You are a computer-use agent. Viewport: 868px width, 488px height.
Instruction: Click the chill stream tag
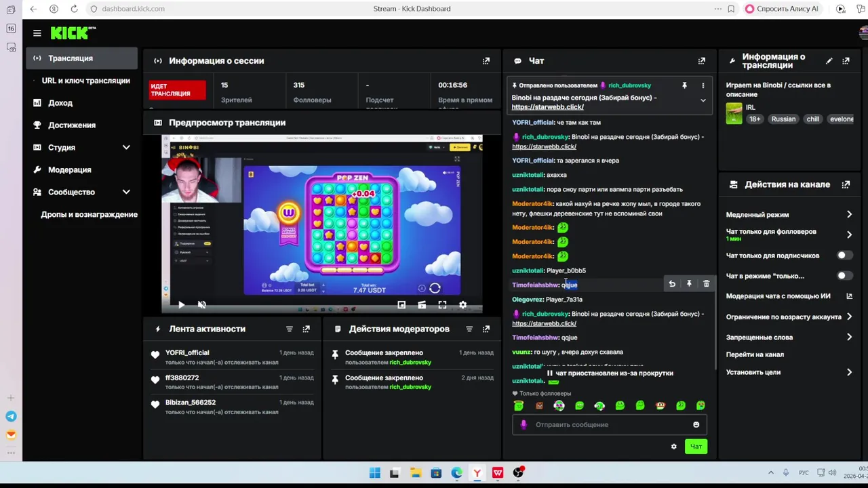812,119
